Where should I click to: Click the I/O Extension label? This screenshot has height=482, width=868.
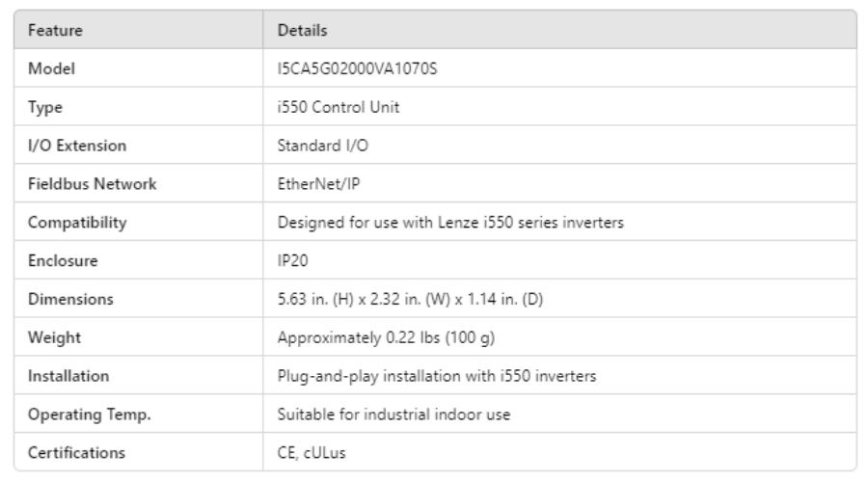[x=77, y=146]
